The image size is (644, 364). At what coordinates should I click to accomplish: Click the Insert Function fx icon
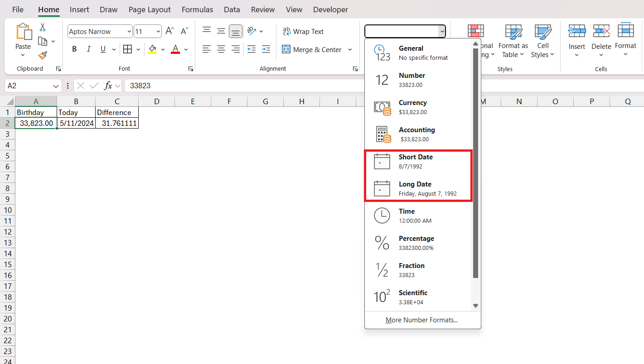pyautogui.click(x=108, y=86)
